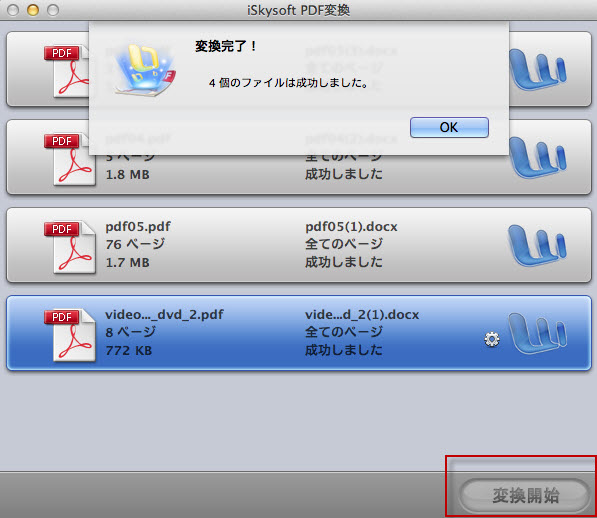Click the 変換開始 convert button
Viewport: 597px width, 518px height.
click(x=525, y=495)
